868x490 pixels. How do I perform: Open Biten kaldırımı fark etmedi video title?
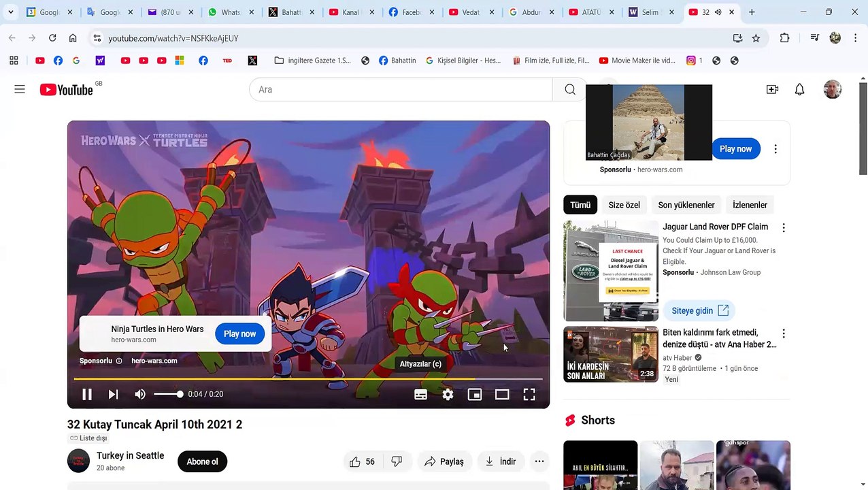(720, 338)
